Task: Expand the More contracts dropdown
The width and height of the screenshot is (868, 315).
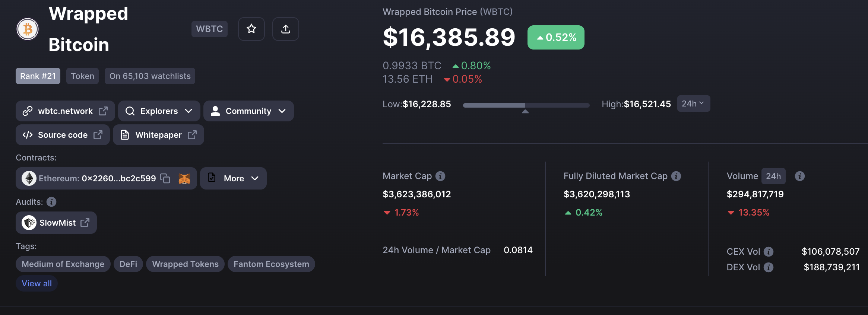Action: click(x=233, y=178)
